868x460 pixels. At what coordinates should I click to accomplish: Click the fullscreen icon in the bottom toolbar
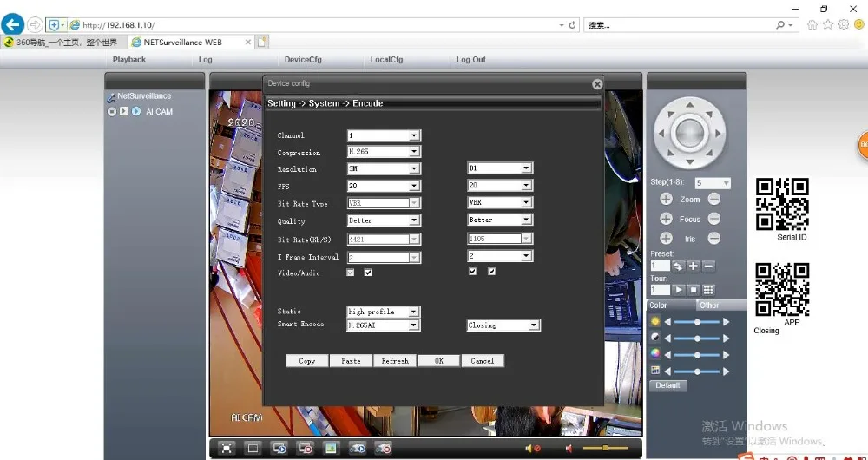point(227,448)
